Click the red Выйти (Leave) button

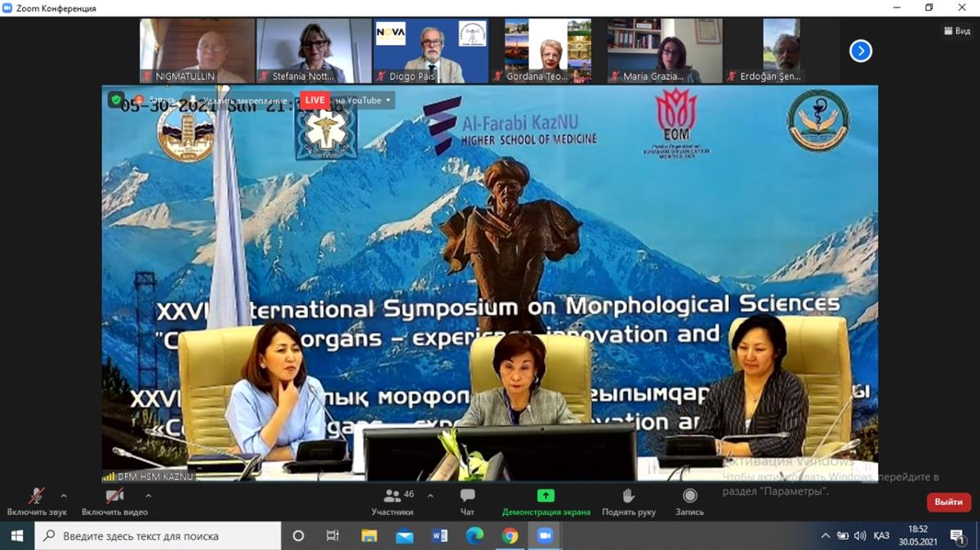click(x=948, y=502)
